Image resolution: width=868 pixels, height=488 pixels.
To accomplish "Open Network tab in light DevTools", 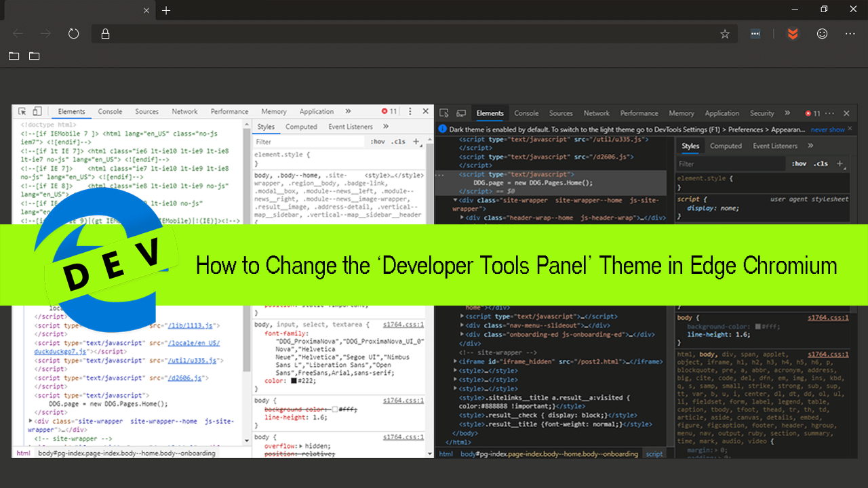I will [184, 112].
